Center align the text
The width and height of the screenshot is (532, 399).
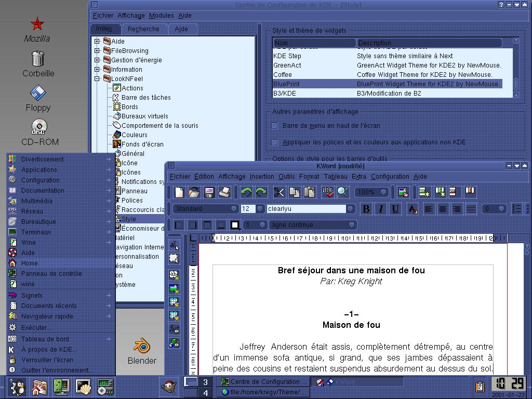click(443, 209)
